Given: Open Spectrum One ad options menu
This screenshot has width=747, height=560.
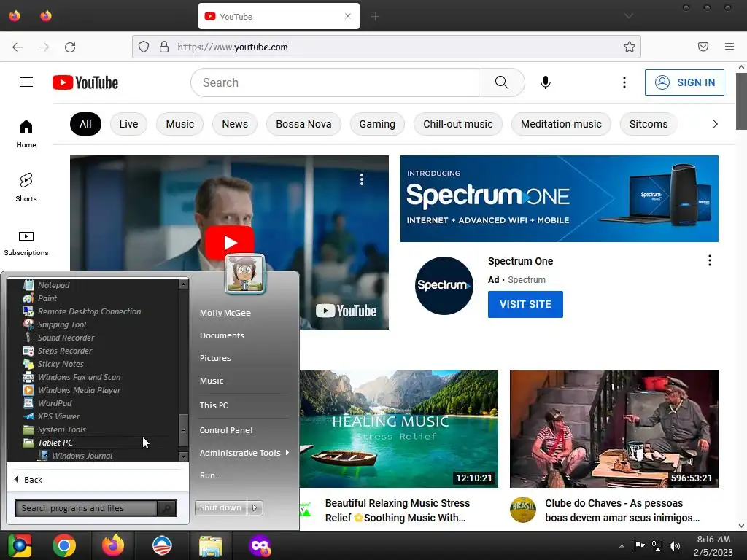Looking at the screenshot, I should [x=709, y=260].
